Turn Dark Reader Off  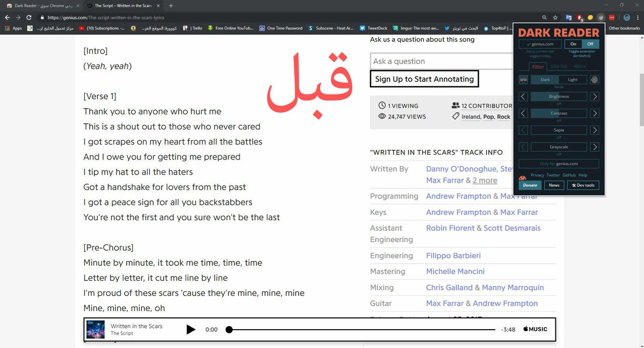click(x=590, y=44)
